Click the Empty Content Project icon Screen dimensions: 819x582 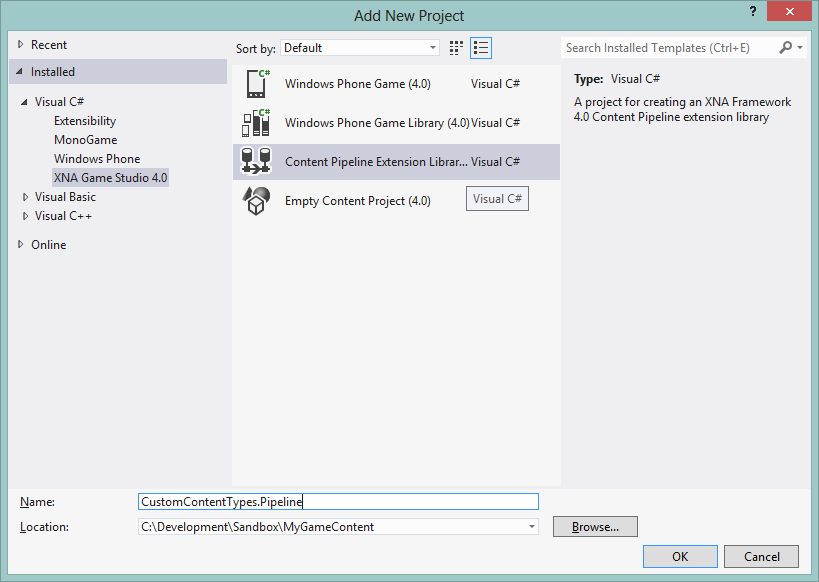click(256, 201)
